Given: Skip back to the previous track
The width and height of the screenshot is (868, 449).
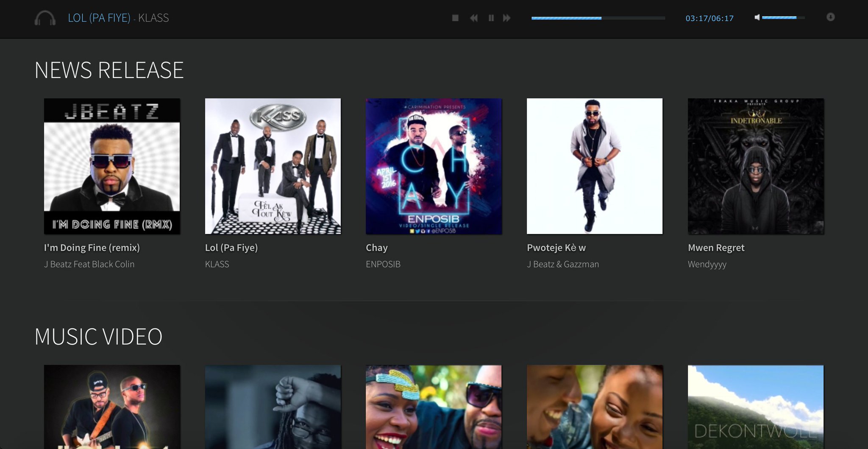Looking at the screenshot, I should point(474,18).
